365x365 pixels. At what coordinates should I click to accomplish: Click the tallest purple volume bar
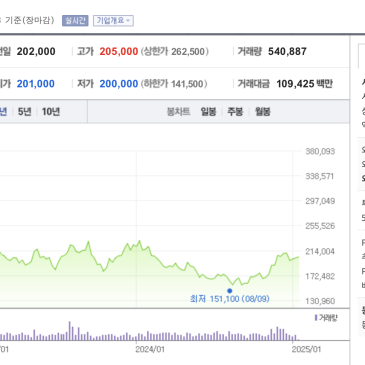[x=70, y=331]
